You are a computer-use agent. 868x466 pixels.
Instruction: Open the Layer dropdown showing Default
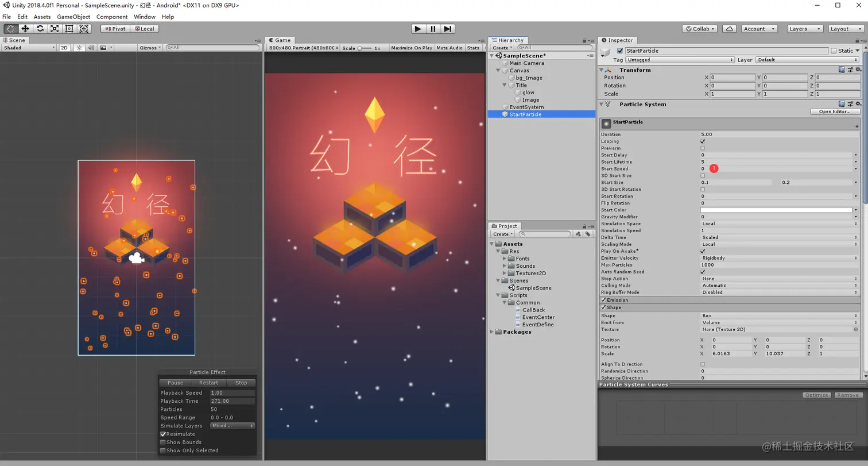coord(807,60)
